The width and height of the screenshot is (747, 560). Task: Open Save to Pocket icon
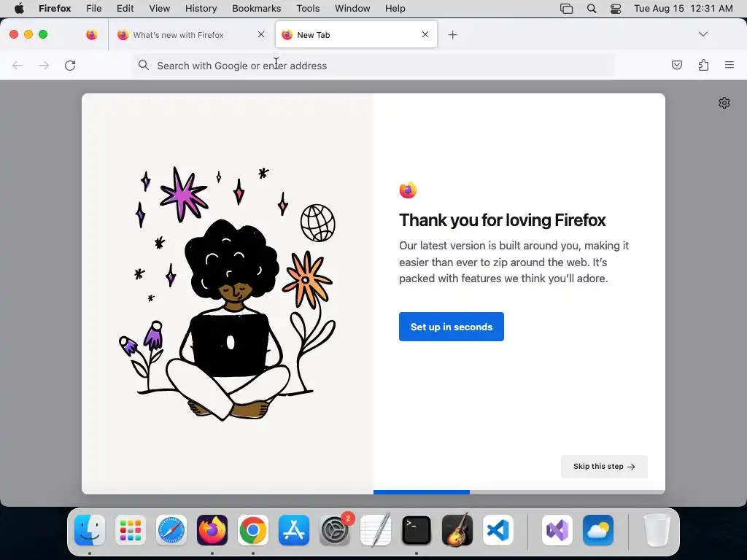[x=676, y=65]
